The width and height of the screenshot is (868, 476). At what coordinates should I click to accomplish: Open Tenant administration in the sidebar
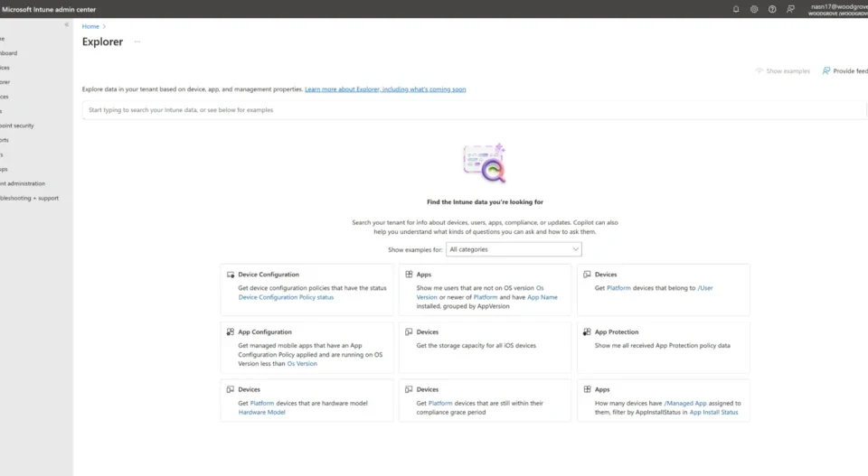(x=23, y=183)
